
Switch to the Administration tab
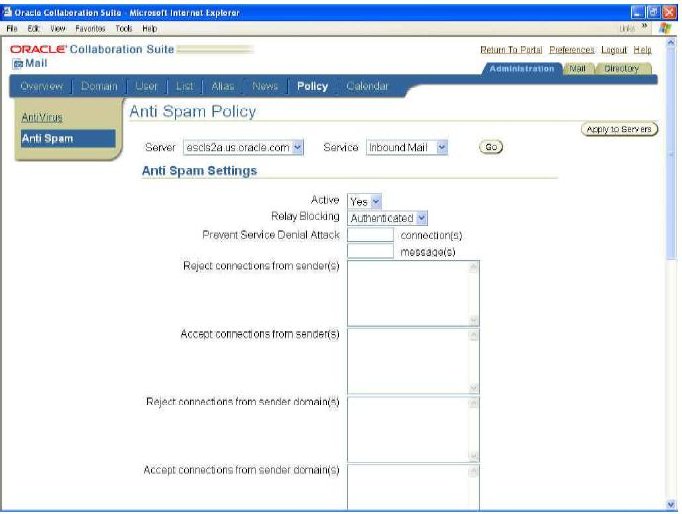click(522, 69)
